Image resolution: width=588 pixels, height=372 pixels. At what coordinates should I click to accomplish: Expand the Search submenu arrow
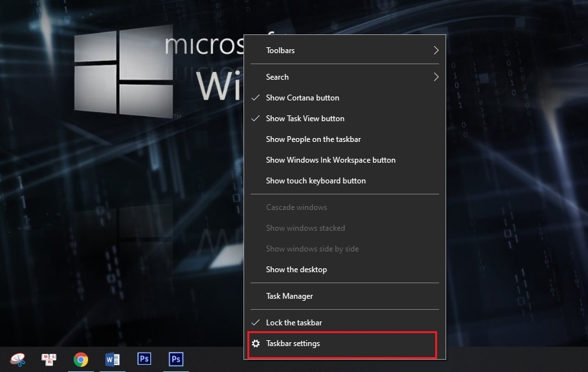coord(436,77)
